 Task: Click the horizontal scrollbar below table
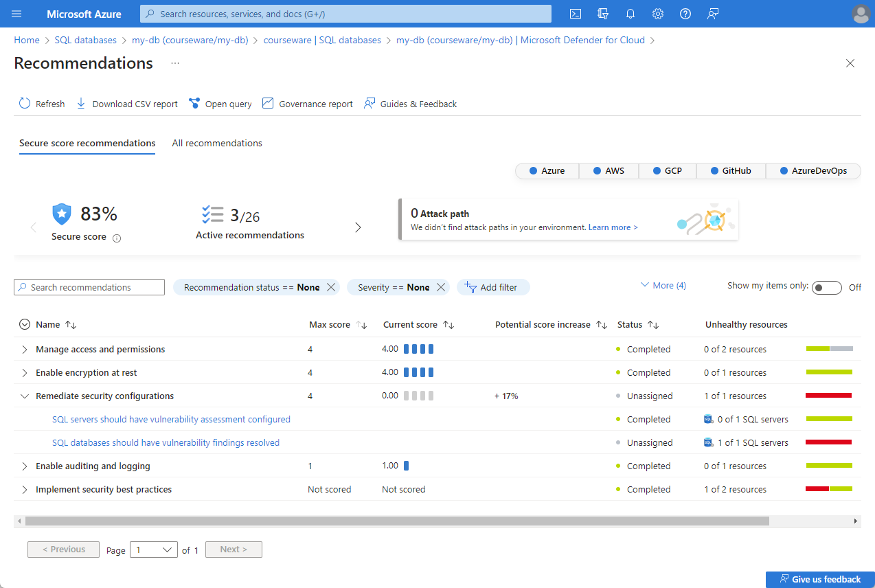click(397, 521)
